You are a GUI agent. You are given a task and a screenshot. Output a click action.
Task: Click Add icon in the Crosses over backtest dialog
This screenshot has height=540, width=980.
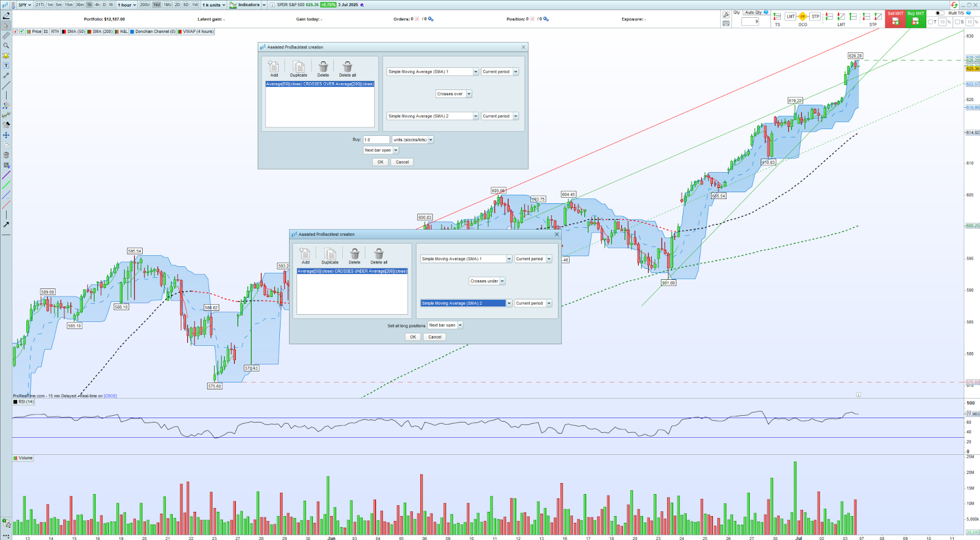(x=274, y=67)
